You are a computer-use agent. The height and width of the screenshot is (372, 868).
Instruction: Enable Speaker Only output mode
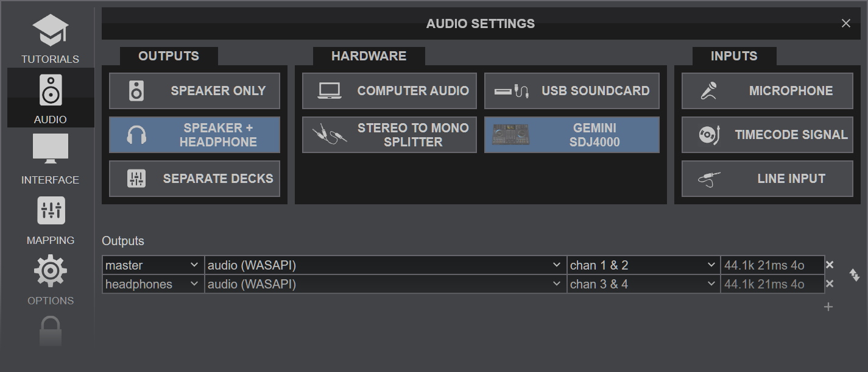tap(194, 91)
